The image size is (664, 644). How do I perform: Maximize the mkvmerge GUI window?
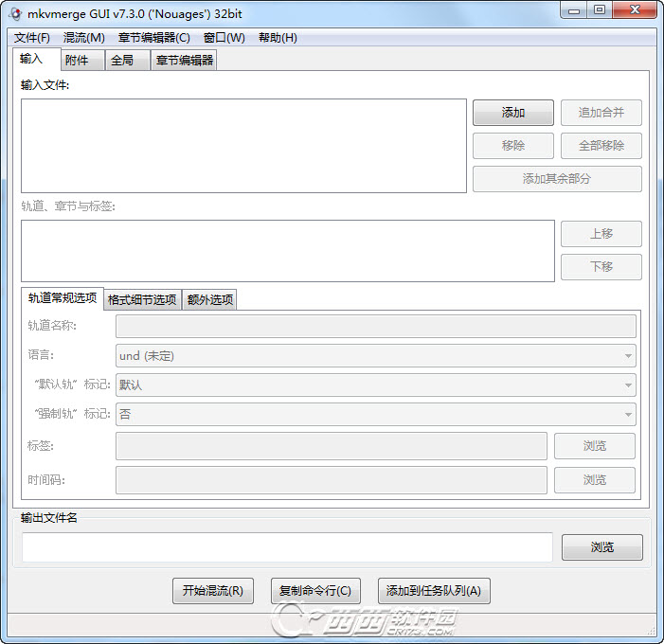coord(600,10)
